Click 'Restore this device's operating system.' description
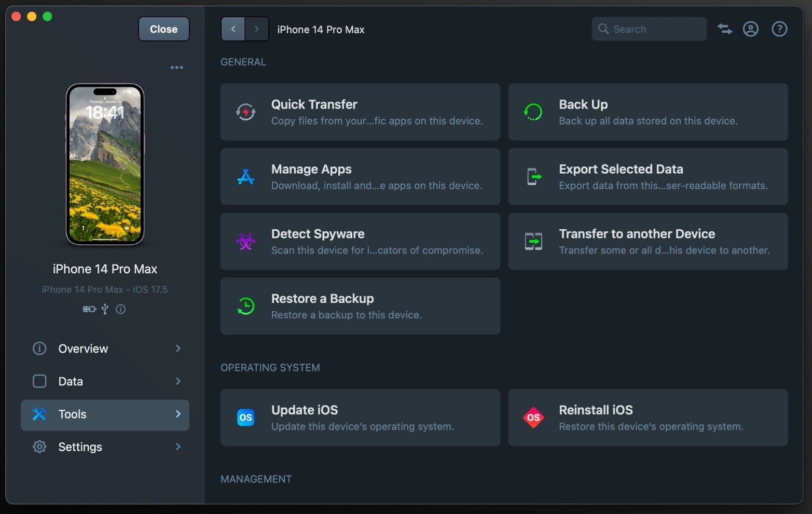Screen dimensions: 812x514 tap(651, 426)
